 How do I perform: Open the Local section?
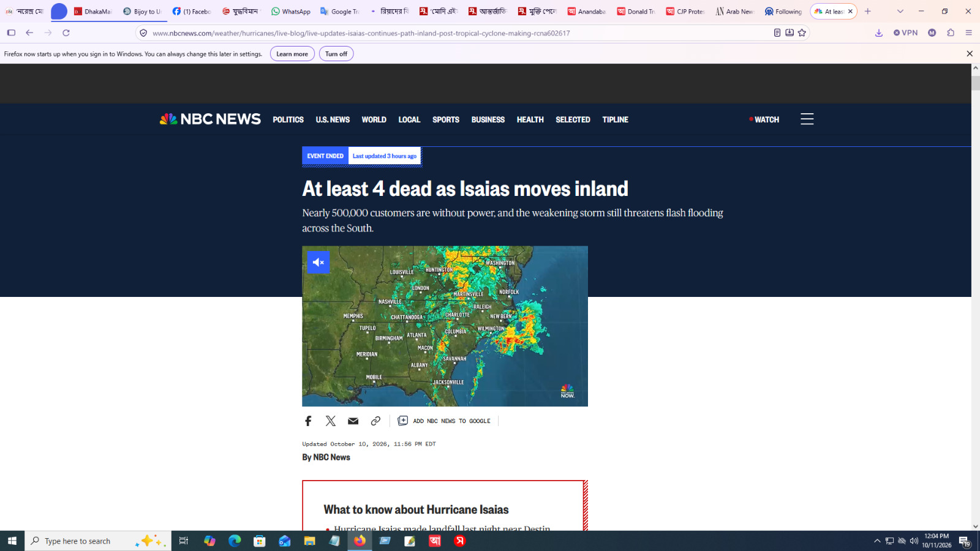click(x=409, y=120)
